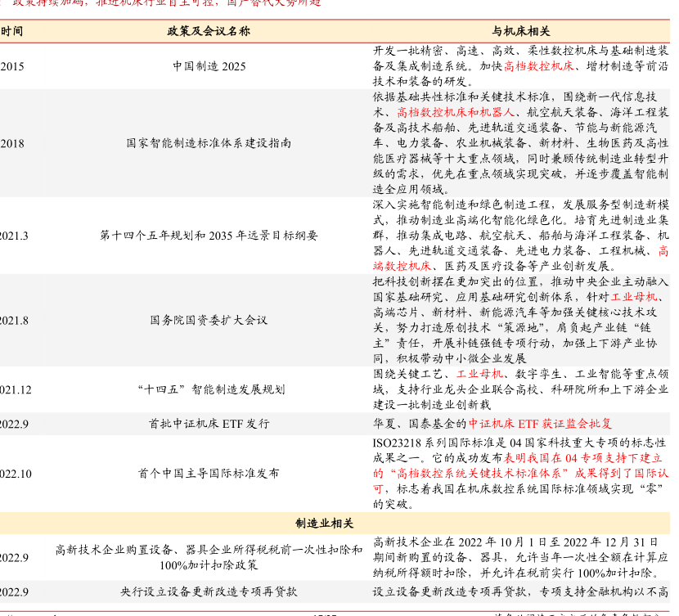This screenshot has width=679, height=616.
Task: Select the 2018 date cell
Action: pyautogui.click(x=12, y=143)
